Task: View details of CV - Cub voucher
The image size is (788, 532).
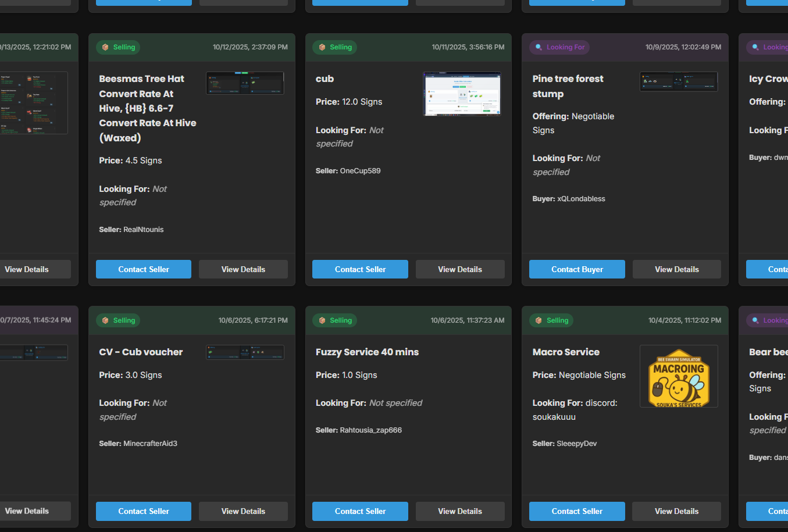Action: coord(243,511)
